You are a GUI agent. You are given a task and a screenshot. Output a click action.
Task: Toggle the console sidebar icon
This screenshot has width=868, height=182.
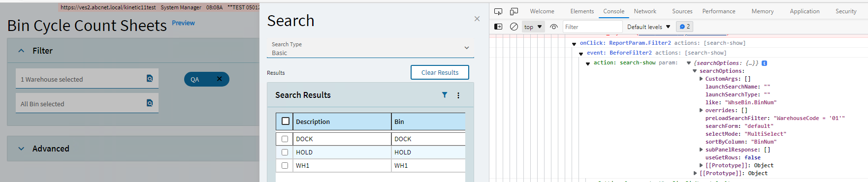(x=498, y=27)
